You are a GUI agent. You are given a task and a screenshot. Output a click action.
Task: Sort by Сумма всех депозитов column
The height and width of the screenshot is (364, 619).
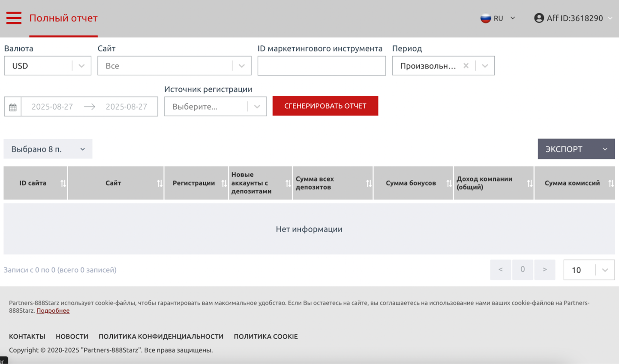[x=369, y=183]
